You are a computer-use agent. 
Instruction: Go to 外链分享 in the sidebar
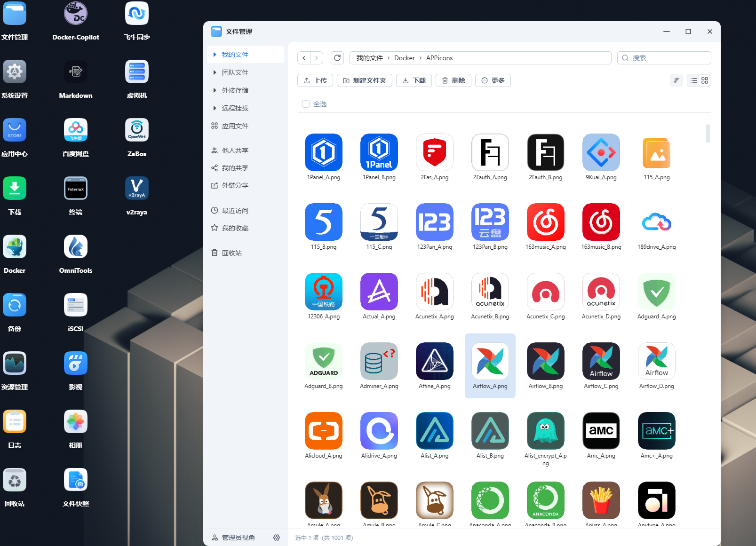pos(246,185)
